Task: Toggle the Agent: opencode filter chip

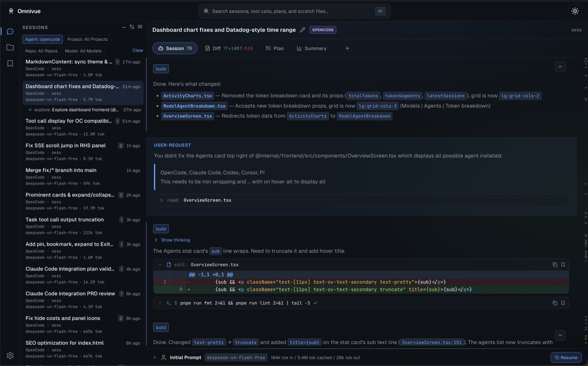Action: [x=42, y=39]
